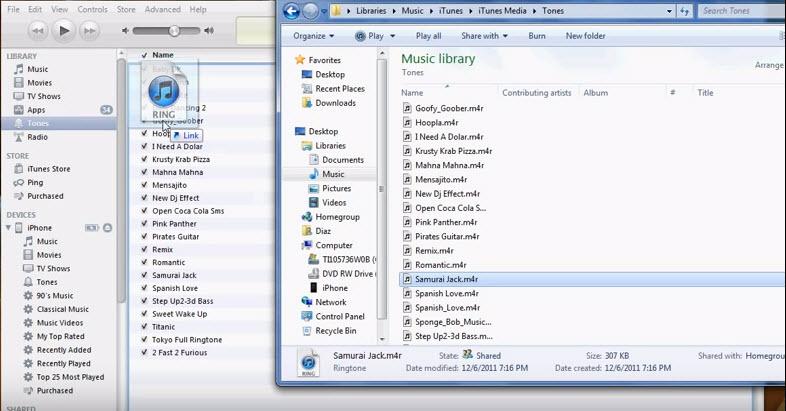The height and width of the screenshot is (411, 786).
Task: Open the iTunes Advanced menu
Action: (x=162, y=9)
